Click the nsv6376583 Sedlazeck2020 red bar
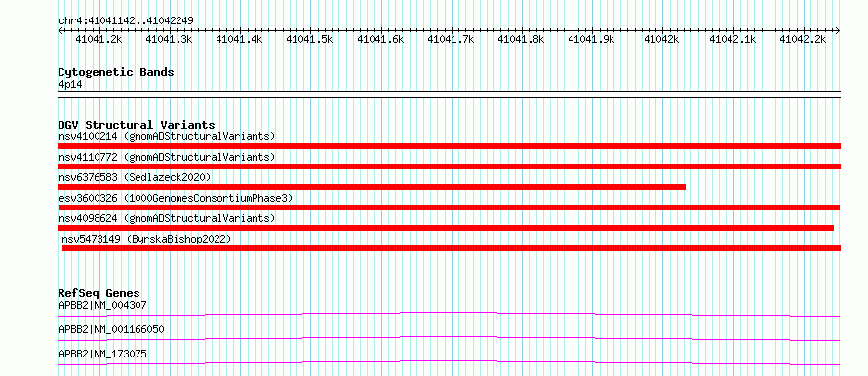Screen dimensions: 868x376 coord(372,187)
